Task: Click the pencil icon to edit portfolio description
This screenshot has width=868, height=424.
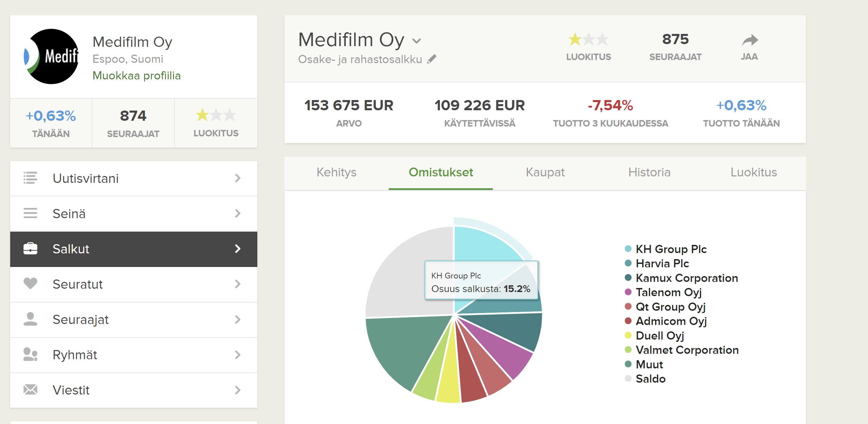Action: click(432, 59)
